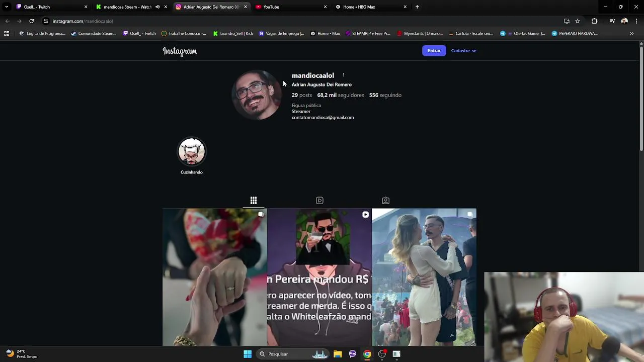Open the rightmost taskbar window icon
The height and width of the screenshot is (362, 644).
pyautogui.click(x=396, y=354)
